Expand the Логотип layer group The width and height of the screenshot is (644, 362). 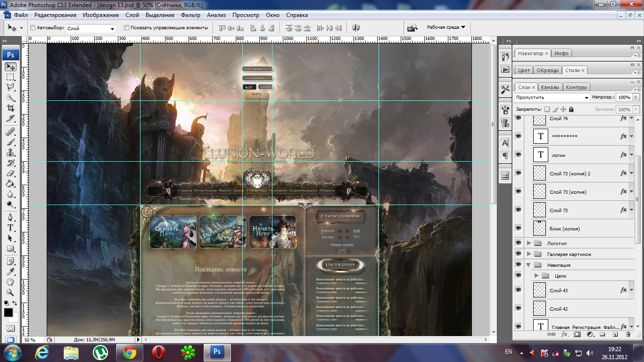(529, 243)
